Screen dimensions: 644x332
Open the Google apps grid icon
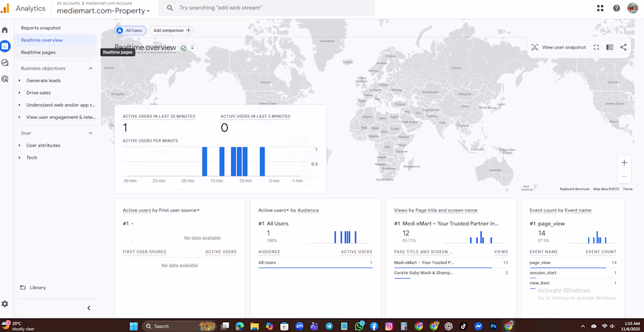coord(600,8)
